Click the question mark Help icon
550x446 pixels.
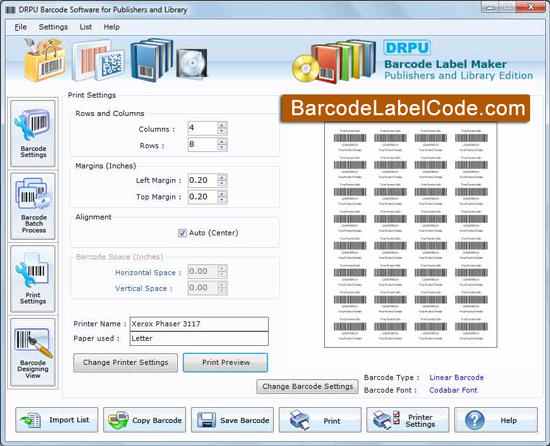pos(475,420)
